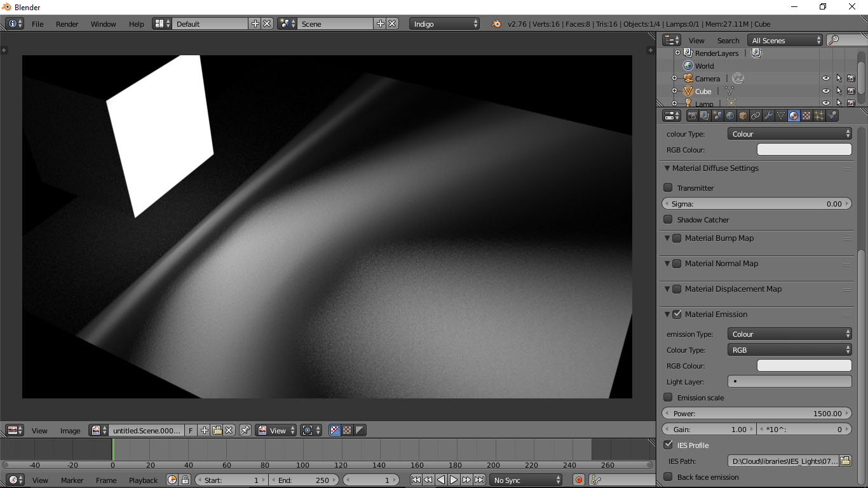Open image file with folder icon

(x=217, y=430)
